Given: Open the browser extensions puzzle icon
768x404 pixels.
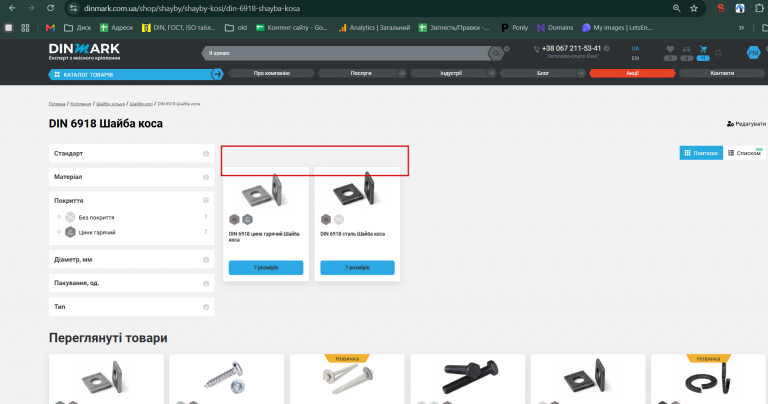Looking at the screenshot, I should pyautogui.click(x=759, y=8).
